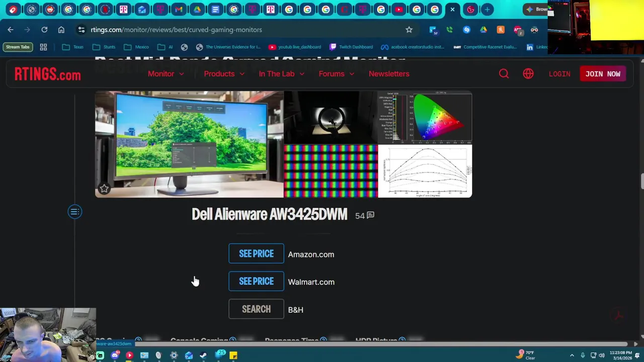Open the Texas bookmark folder
This screenshot has width=644, height=362.
(x=72, y=47)
